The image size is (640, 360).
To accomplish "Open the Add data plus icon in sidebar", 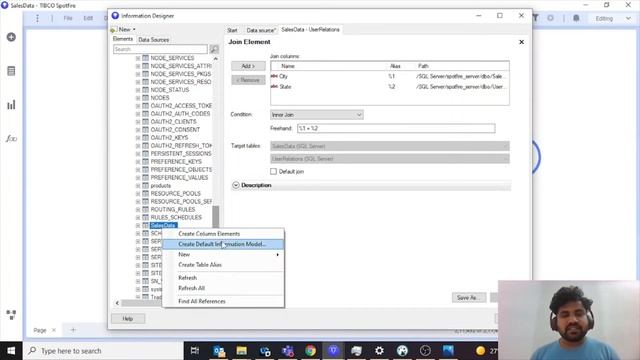I will pyautogui.click(x=11, y=37).
